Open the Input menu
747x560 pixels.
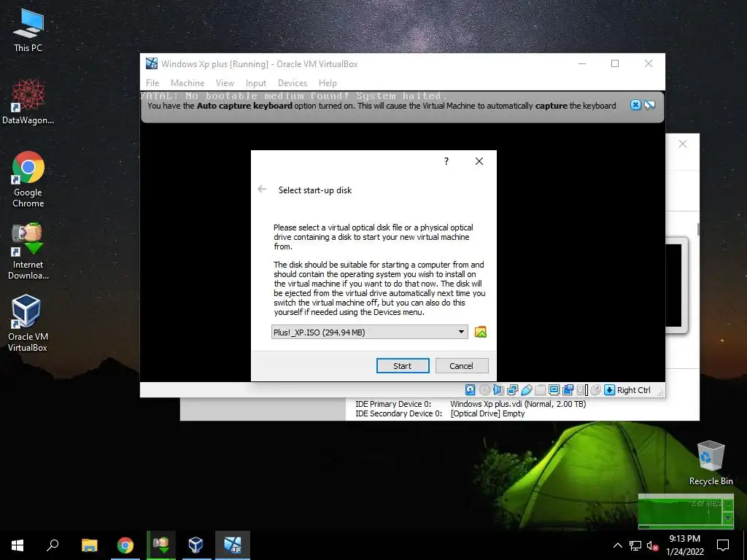(256, 83)
